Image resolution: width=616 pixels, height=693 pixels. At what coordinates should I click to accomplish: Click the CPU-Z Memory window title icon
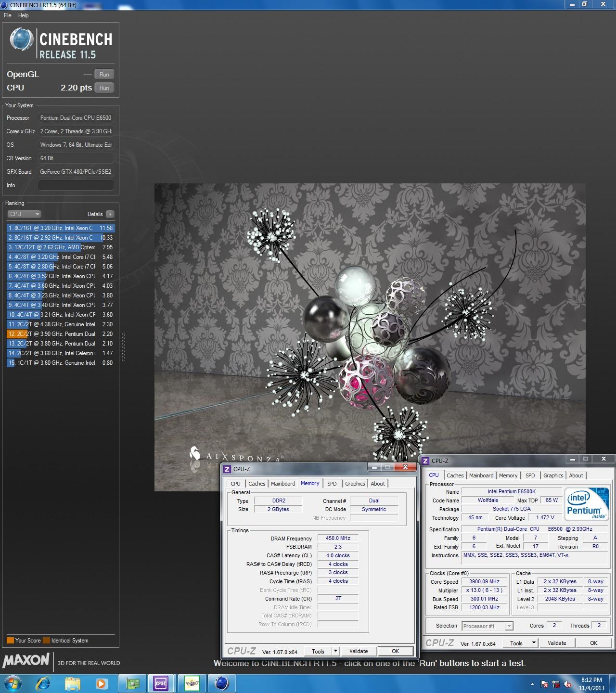227,469
